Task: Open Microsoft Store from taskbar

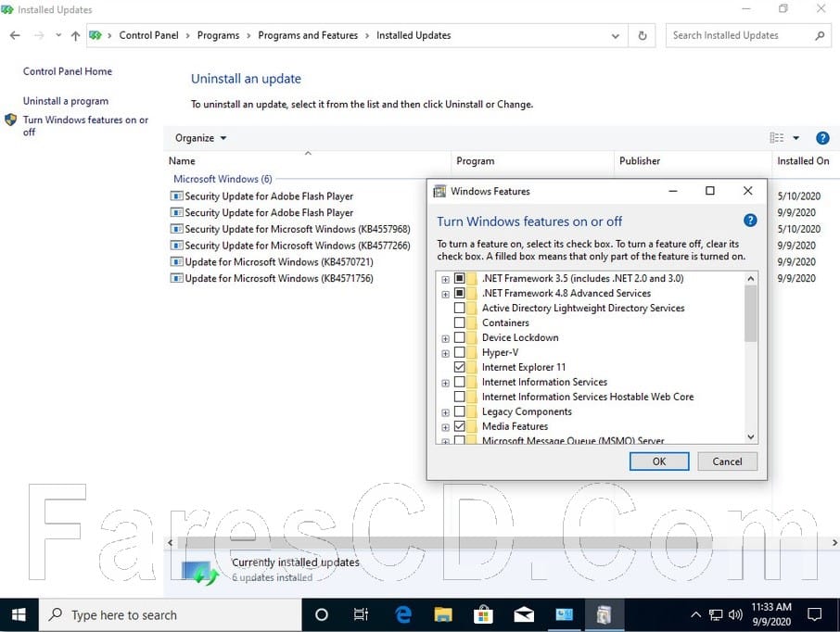Action: (x=483, y=615)
